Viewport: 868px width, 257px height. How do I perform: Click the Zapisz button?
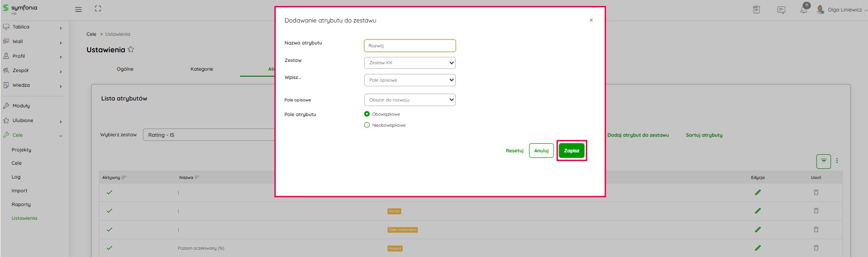click(571, 151)
